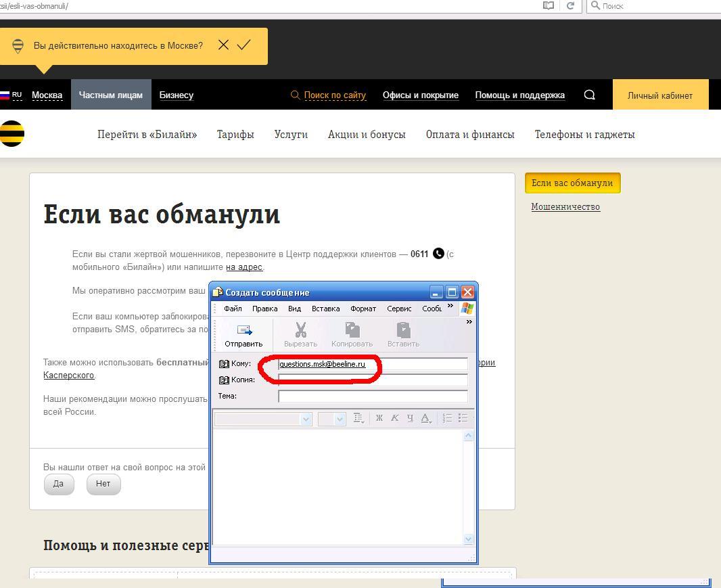Click the Вставить clipboard icon
Image resolution: width=721 pixels, height=588 pixels.
click(x=403, y=330)
